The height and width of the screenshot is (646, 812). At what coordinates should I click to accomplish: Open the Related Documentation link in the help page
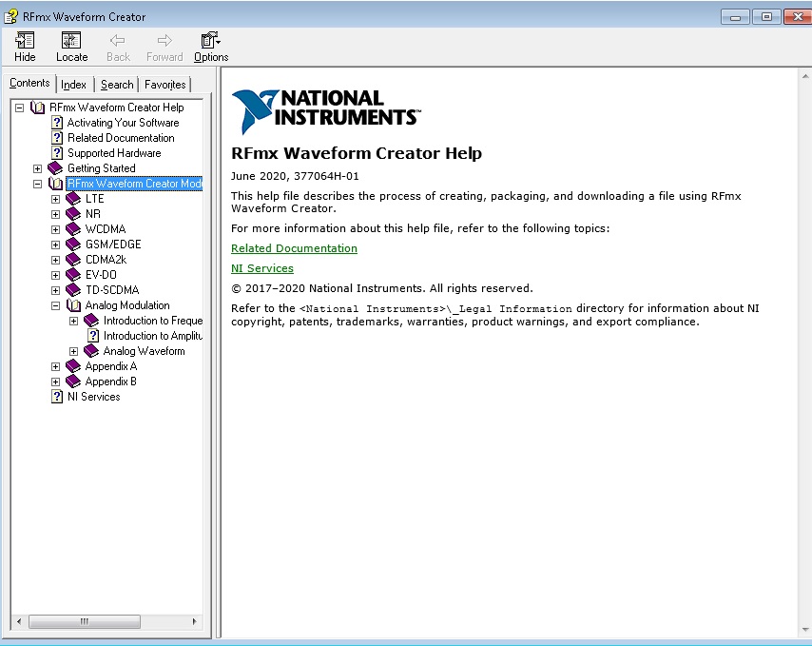[294, 248]
